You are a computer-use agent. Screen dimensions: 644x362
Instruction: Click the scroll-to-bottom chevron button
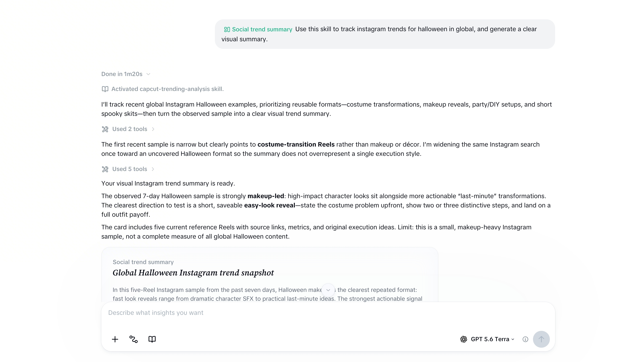tap(328, 290)
